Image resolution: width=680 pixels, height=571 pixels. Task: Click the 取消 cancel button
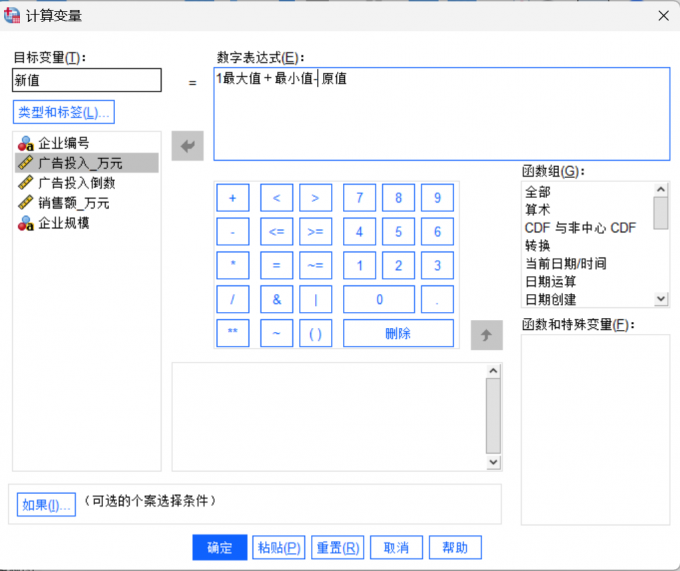coord(396,548)
